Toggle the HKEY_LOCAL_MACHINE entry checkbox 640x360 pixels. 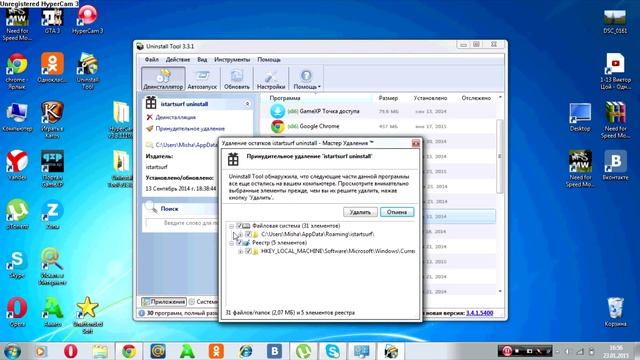click(x=248, y=251)
